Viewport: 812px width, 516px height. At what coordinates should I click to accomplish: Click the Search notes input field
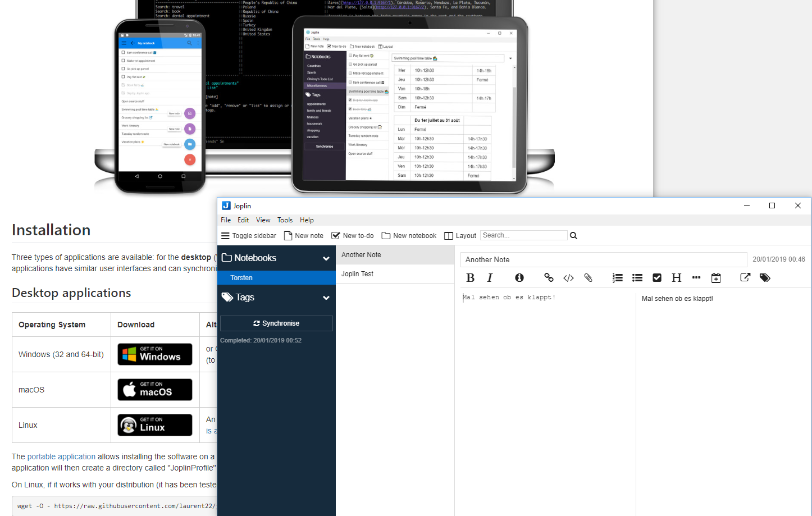click(523, 235)
